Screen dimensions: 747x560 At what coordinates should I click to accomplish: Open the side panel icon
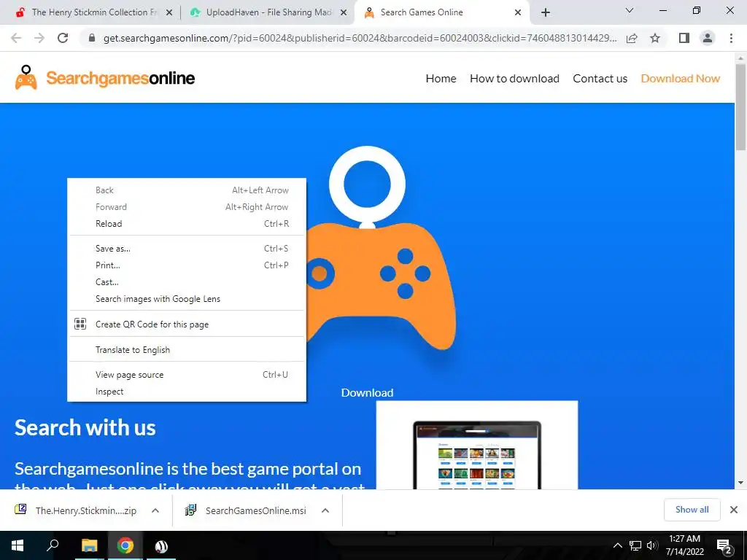(684, 38)
